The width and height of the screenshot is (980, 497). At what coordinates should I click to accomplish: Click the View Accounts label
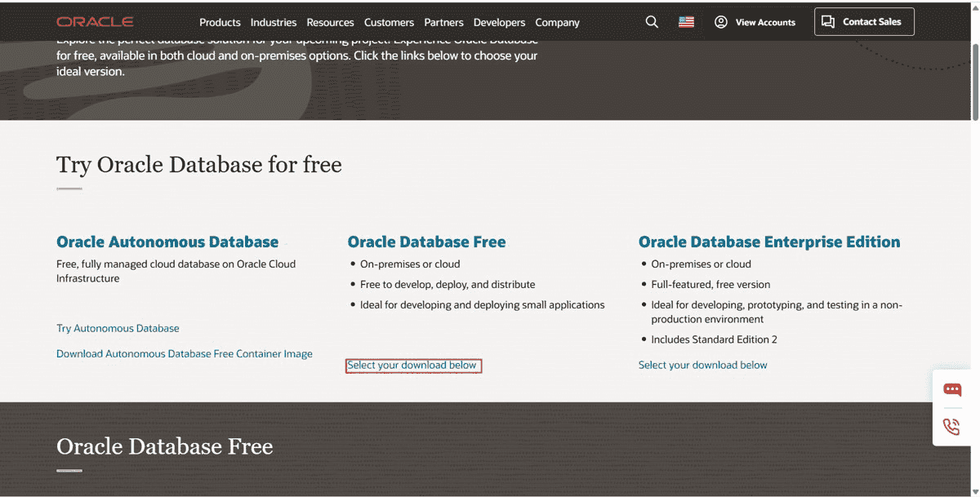pyautogui.click(x=765, y=23)
